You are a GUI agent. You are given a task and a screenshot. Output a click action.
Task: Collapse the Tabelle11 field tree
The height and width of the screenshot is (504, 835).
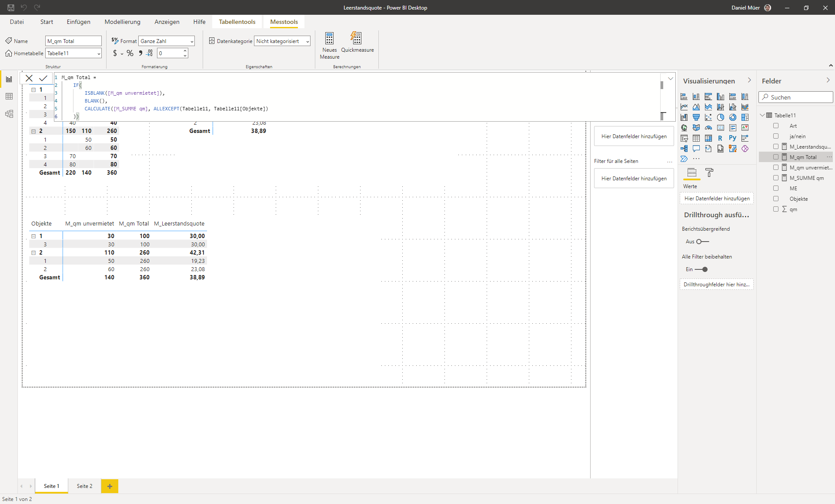762,115
